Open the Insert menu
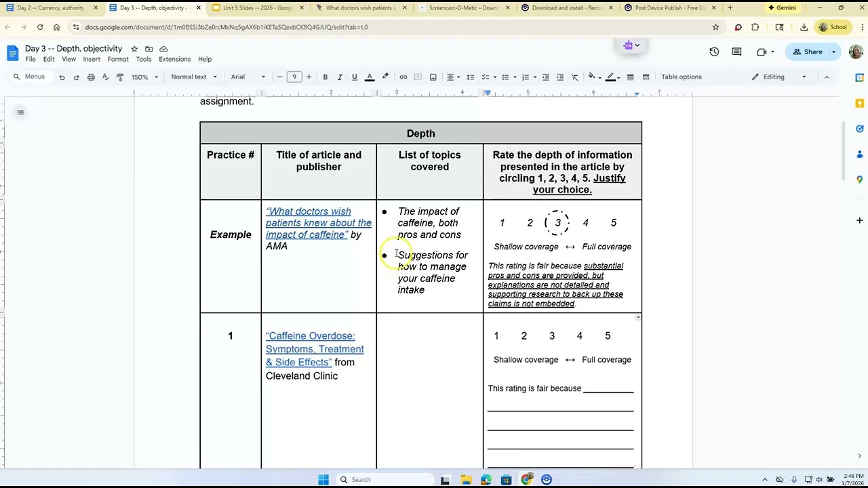The image size is (868, 488). click(x=92, y=60)
